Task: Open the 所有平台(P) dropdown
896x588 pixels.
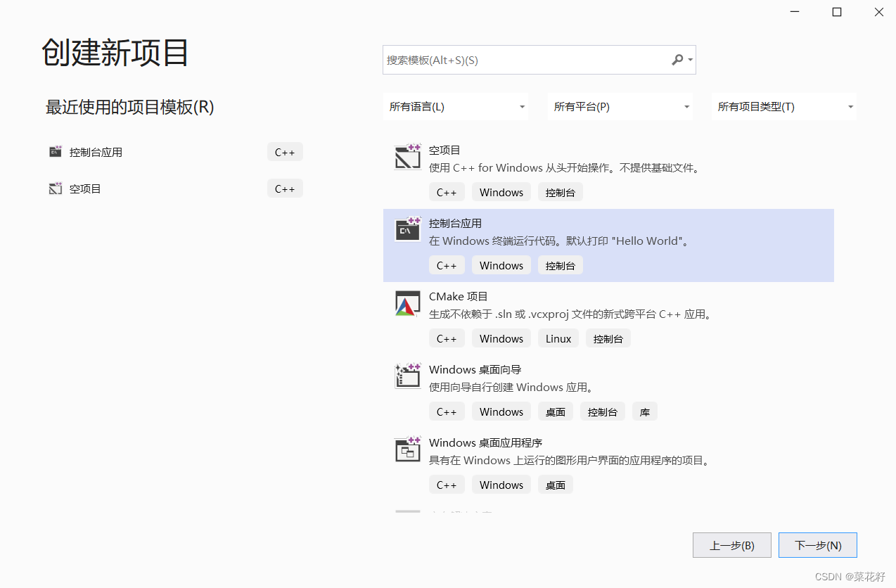Action: [620, 106]
